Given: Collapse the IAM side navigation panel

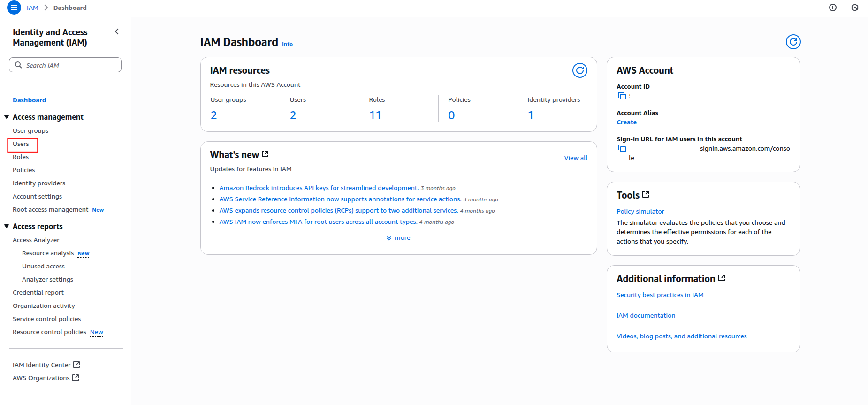Looking at the screenshot, I should tap(117, 31).
